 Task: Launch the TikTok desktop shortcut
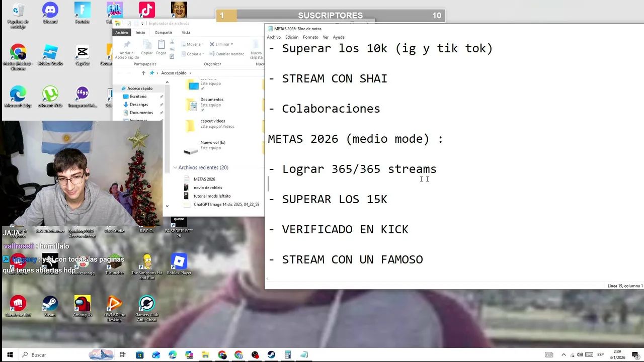click(147, 10)
